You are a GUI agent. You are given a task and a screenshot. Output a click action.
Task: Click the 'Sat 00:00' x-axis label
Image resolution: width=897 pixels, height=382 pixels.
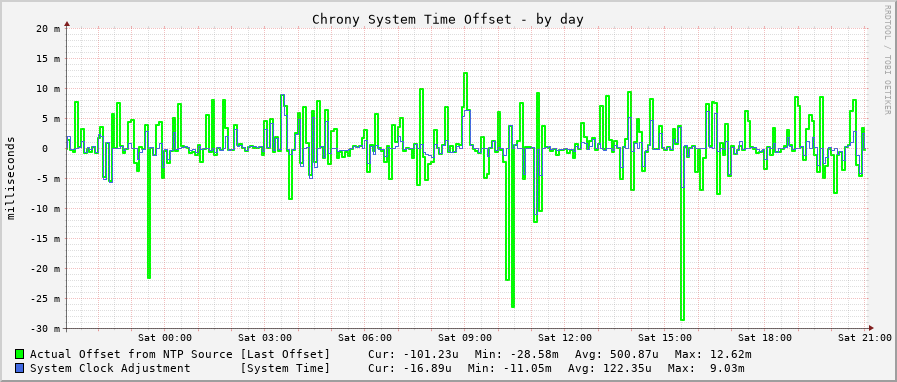[165, 338]
